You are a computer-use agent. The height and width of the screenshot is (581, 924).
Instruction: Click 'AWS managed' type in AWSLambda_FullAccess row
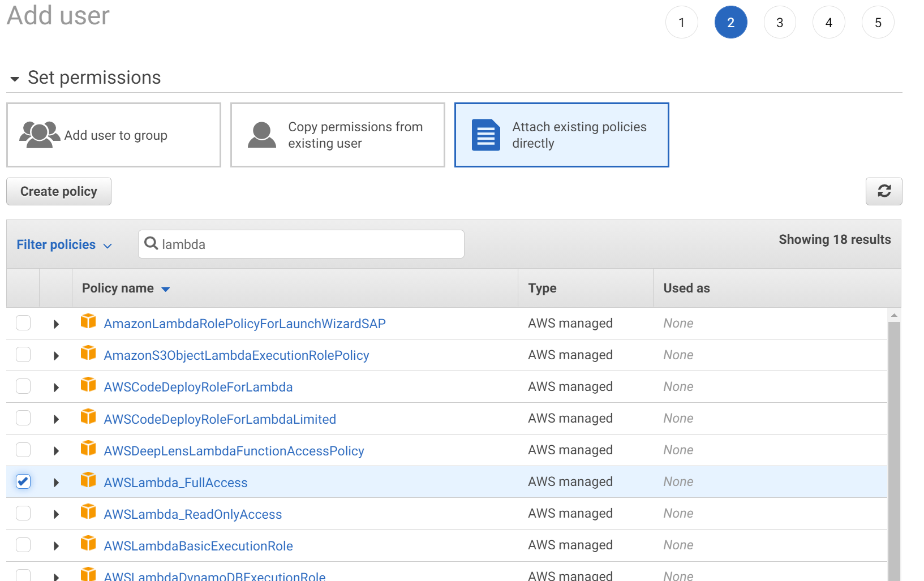[570, 481]
